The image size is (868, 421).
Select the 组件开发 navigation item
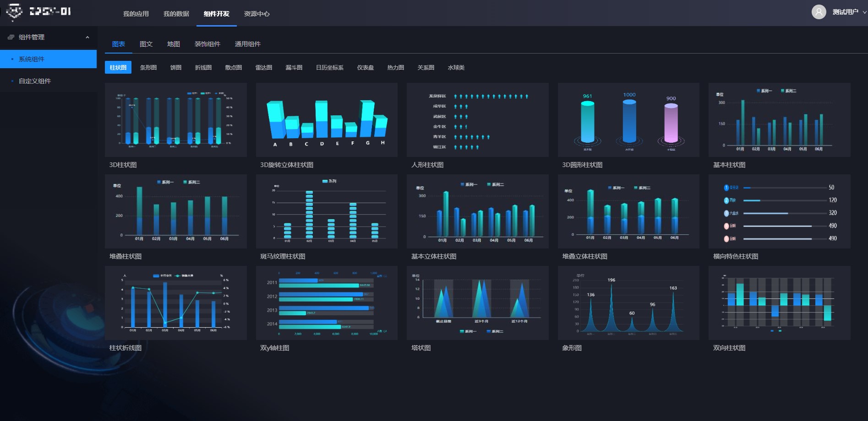(x=217, y=14)
